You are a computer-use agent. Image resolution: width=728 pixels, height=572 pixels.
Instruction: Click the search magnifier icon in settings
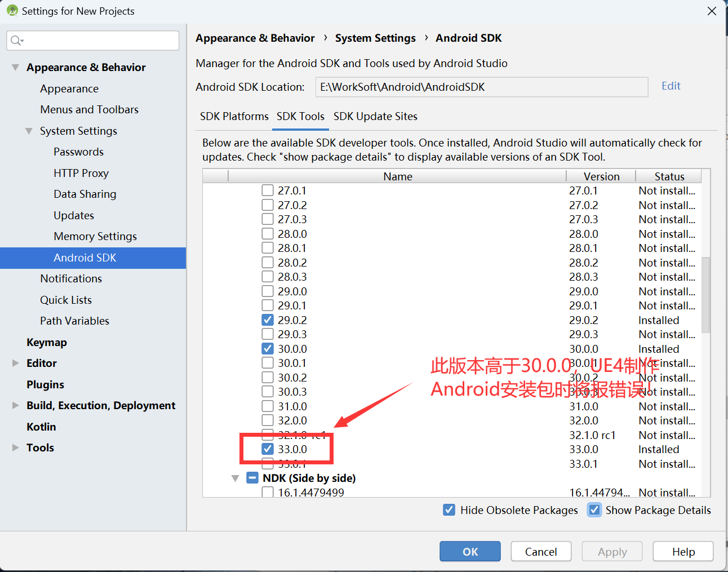point(17,41)
